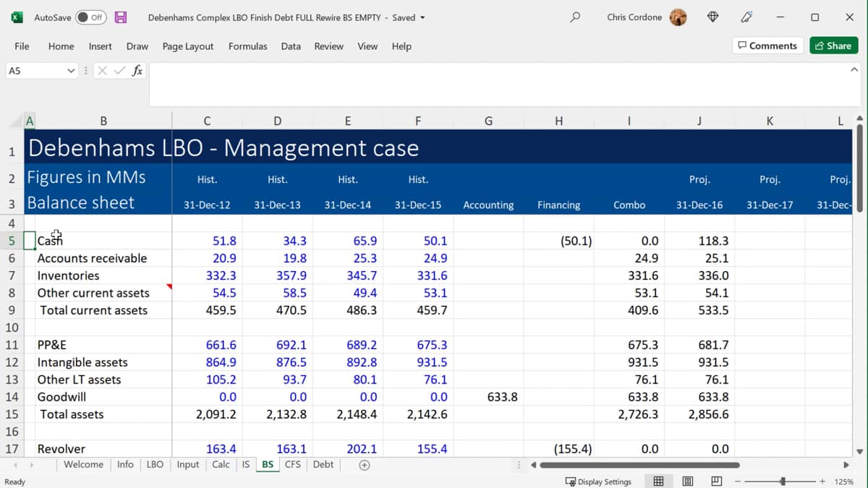Image resolution: width=868 pixels, height=488 pixels.
Task: Open the Formulas ribbon tab
Action: click(x=247, y=46)
